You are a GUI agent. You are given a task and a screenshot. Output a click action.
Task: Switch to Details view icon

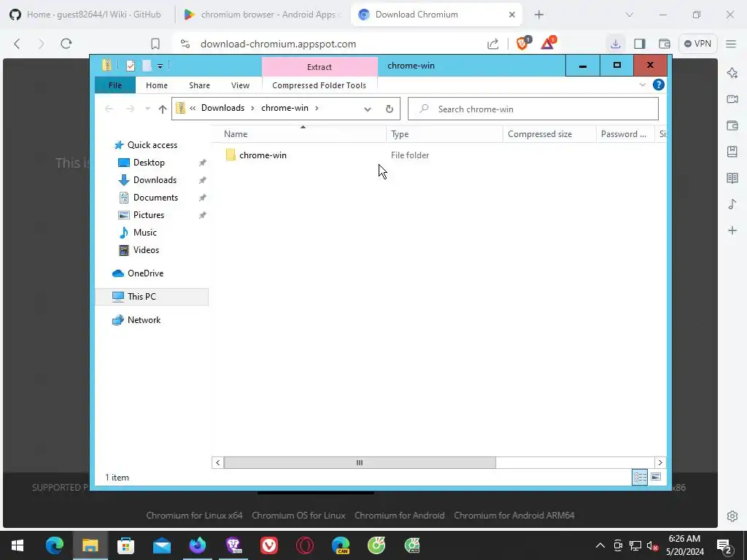640,477
